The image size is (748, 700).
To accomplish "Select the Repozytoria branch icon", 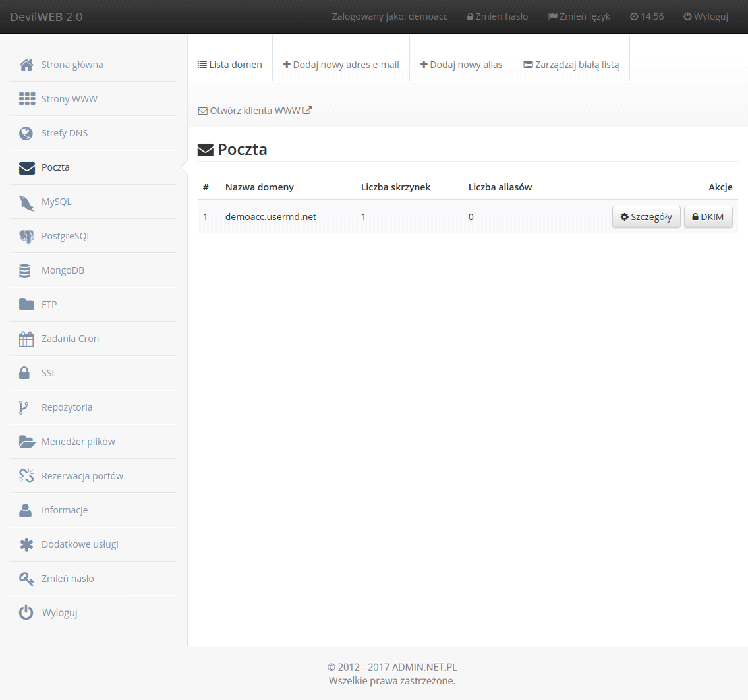I will (x=23, y=407).
